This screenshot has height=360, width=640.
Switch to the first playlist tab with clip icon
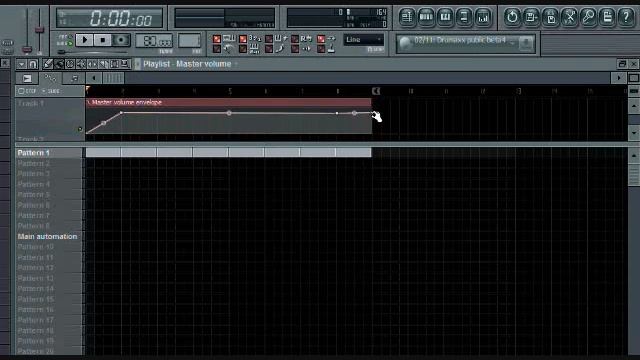point(27,78)
